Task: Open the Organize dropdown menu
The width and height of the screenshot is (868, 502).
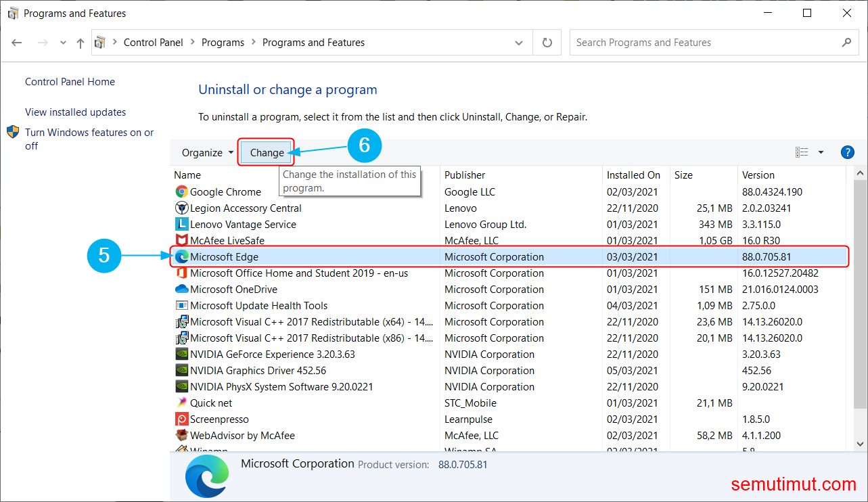Action: 207,153
